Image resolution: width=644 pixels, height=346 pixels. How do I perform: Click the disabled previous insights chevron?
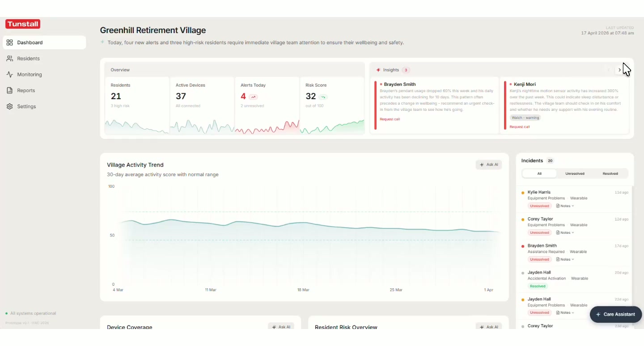[x=609, y=70]
